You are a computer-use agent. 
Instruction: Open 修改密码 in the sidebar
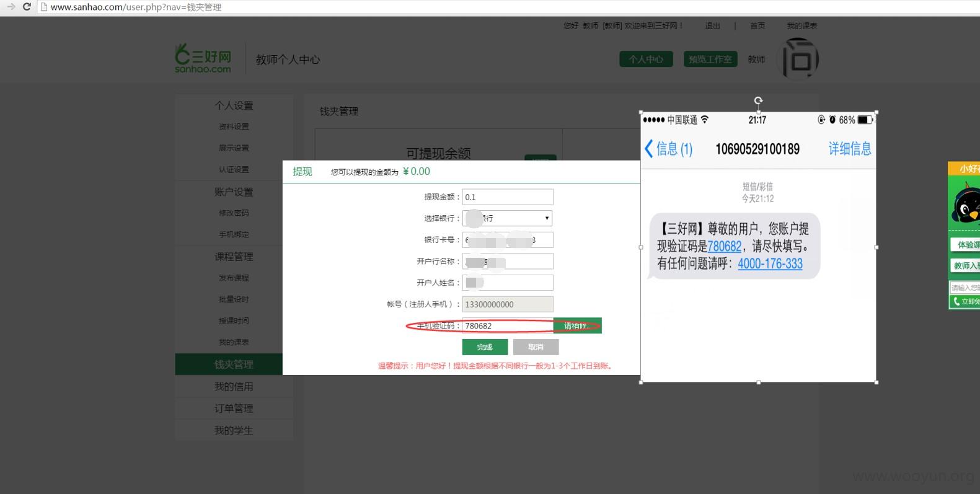234,213
